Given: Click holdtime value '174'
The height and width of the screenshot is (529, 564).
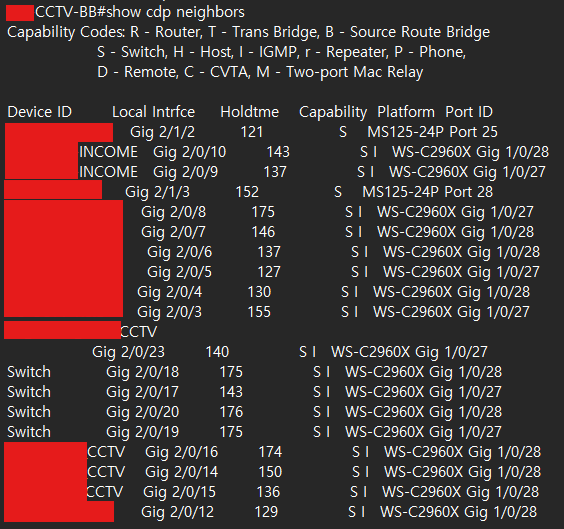Looking at the screenshot, I should click(270, 452).
